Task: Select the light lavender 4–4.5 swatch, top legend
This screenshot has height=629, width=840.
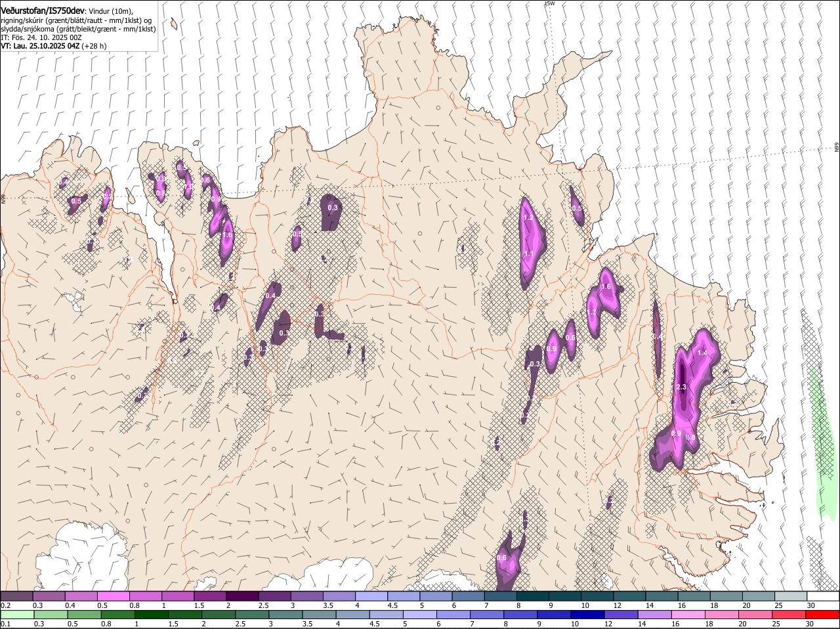Action: (371, 596)
